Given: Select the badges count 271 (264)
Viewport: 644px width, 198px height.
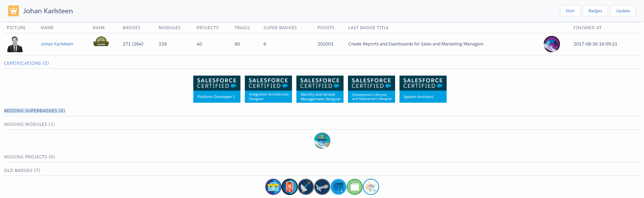Looking at the screenshot, I should [133, 44].
